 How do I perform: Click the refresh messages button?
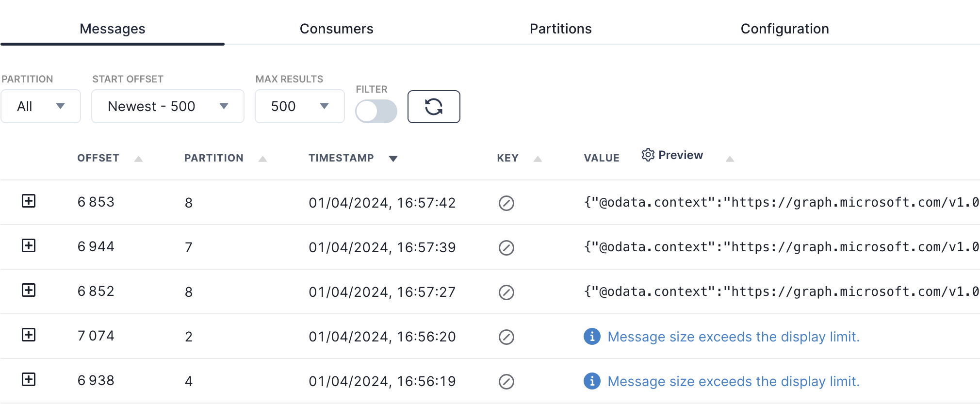[x=434, y=107]
